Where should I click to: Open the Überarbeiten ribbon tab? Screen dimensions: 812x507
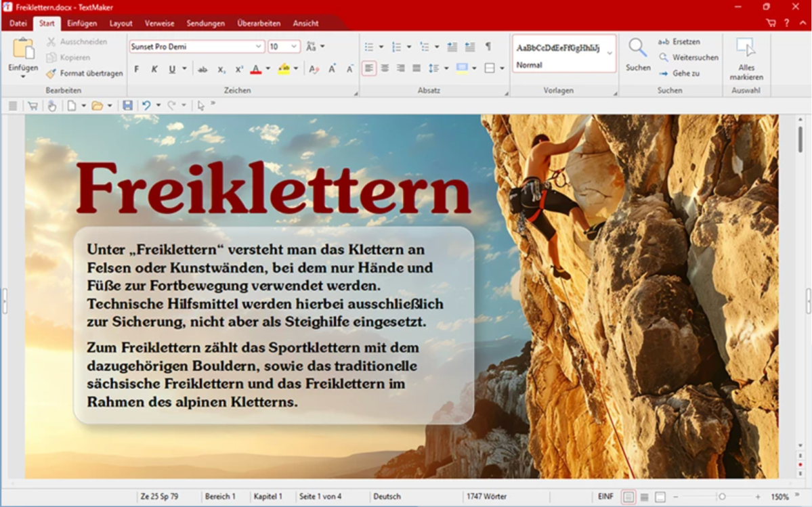coord(259,23)
